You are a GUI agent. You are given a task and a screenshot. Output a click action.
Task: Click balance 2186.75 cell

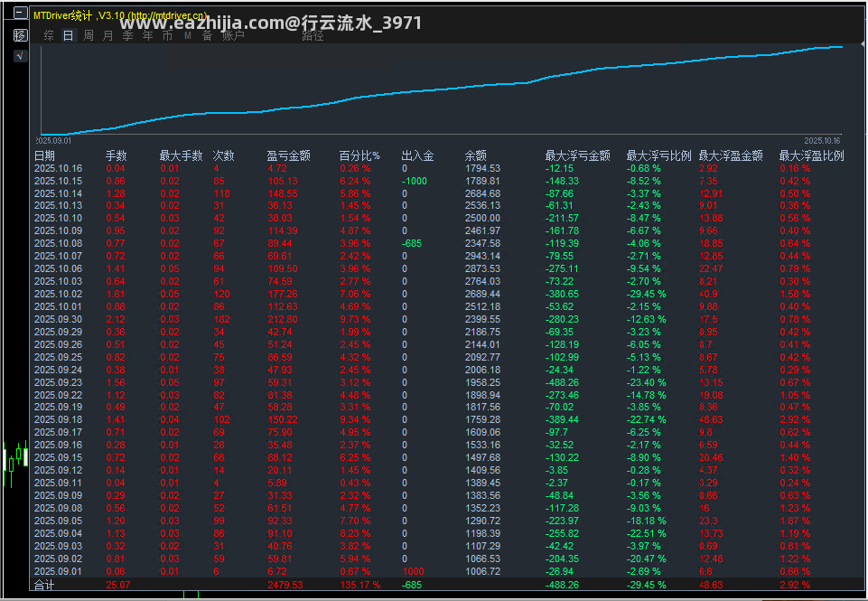coord(482,333)
